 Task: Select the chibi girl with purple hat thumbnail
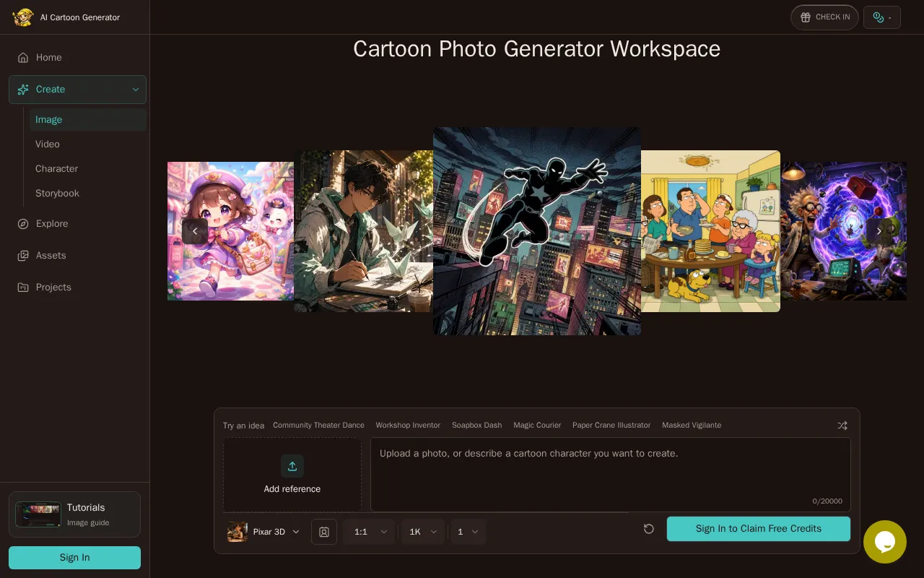coord(230,231)
